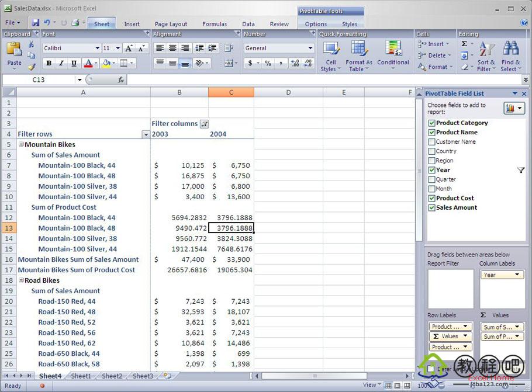532x392 pixels.
Task: Check the Customer Name field
Action: [431, 142]
